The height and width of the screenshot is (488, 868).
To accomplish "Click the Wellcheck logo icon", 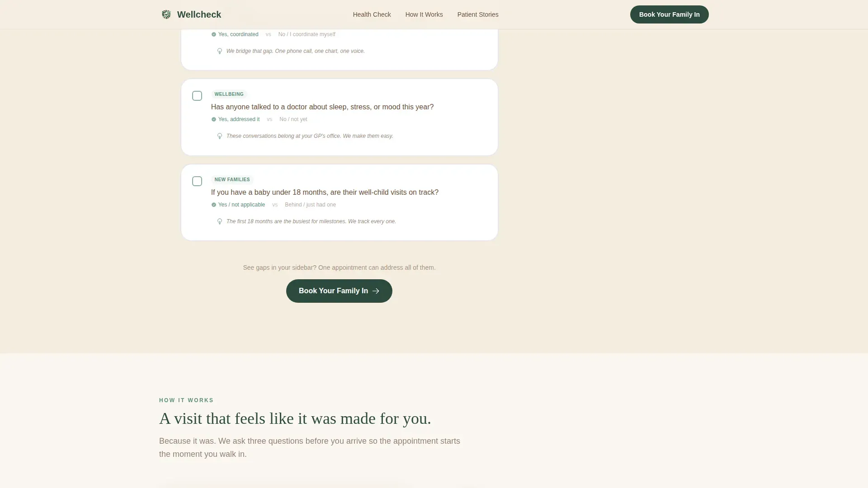I will (166, 14).
